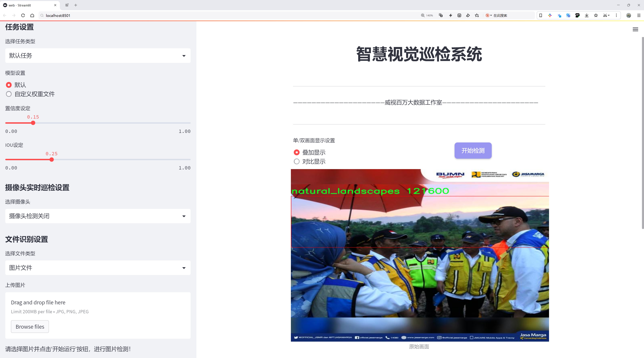Reload the page with the refresh icon
644x358 pixels.
[x=23, y=15]
